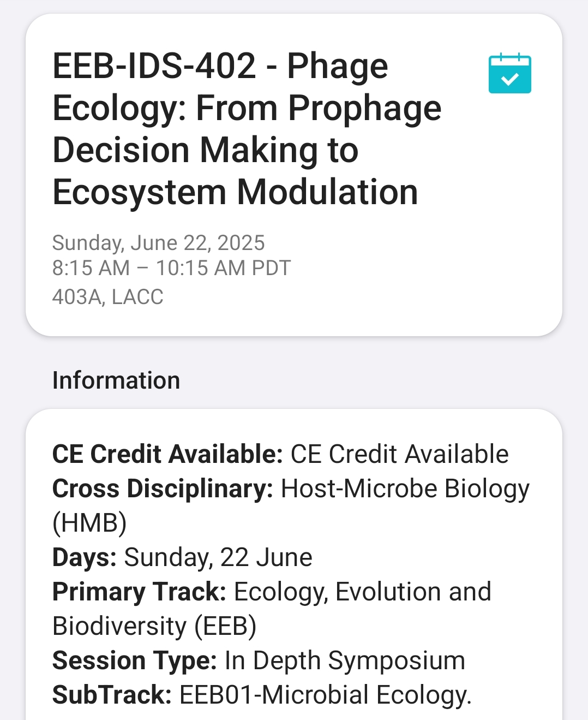Tap the SubTrack label
The height and width of the screenshot is (720, 588).
[x=112, y=695]
